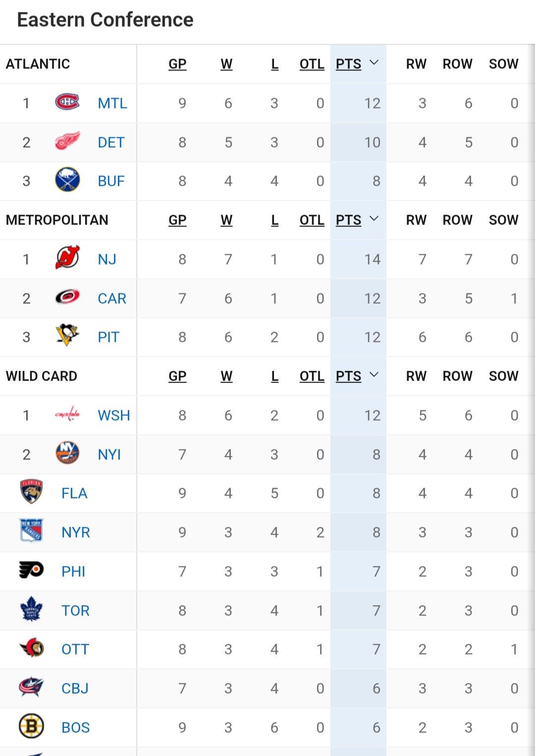Screen dimensions: 535x756
Task: Toggle PTS sort arrow in Wild Card header
Action: pyautogui.click(x=374, y=375)
